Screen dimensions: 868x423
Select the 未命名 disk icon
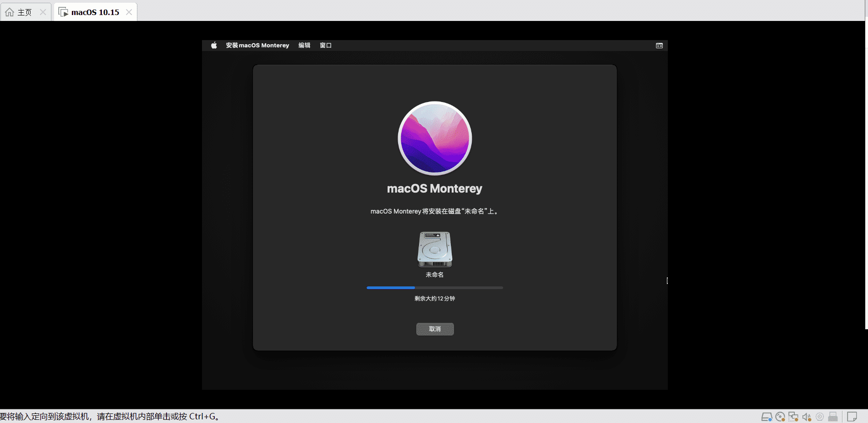(x=435, y=249)
